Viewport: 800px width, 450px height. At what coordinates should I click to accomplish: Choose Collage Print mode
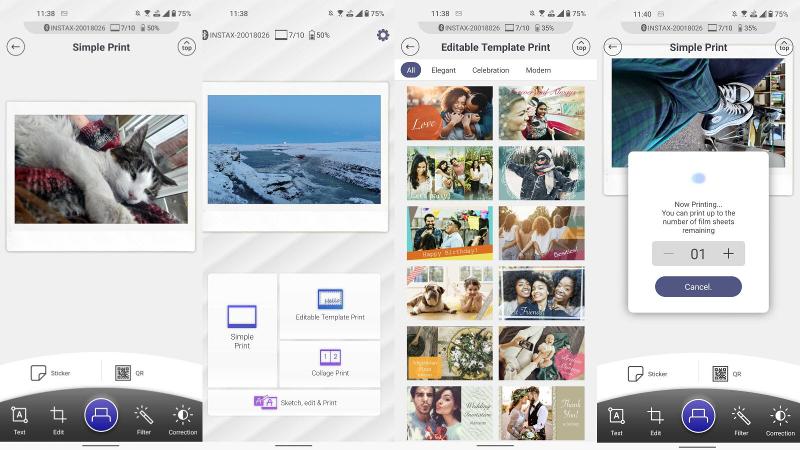click(x=330, y=364)
